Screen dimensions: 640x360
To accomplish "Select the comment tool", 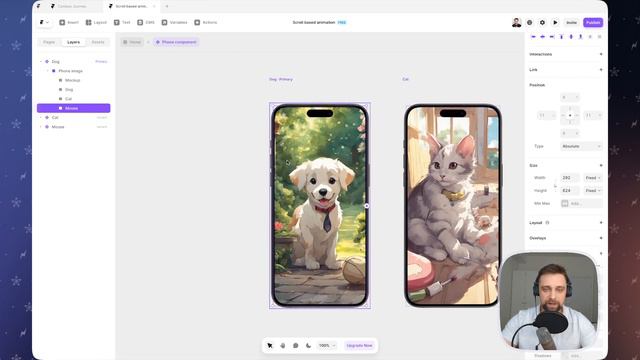I will click(x=296, y=345).
